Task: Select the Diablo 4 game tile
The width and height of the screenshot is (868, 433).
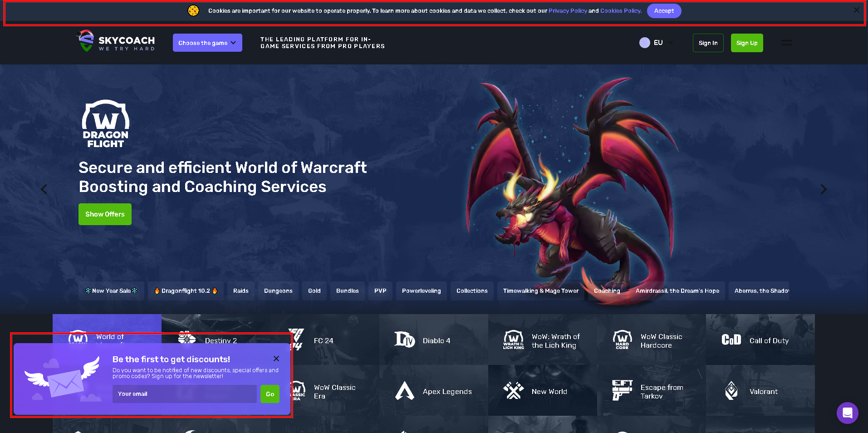Action: [433, 340]
